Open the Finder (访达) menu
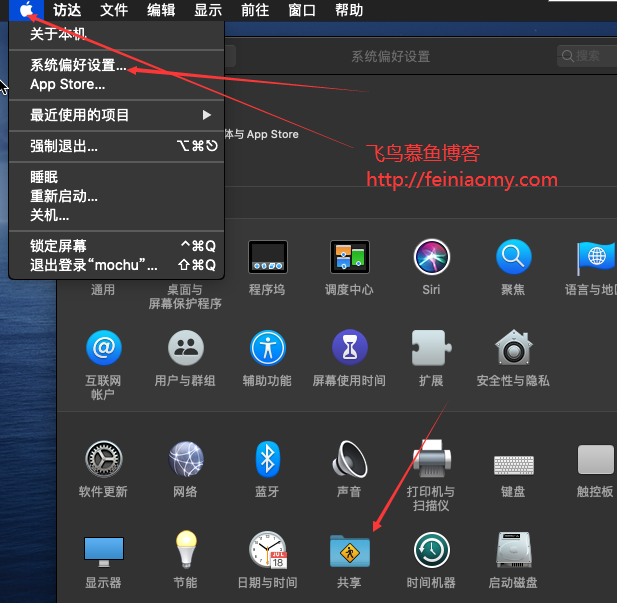This screenshot has width=617, height=603. 67,10
